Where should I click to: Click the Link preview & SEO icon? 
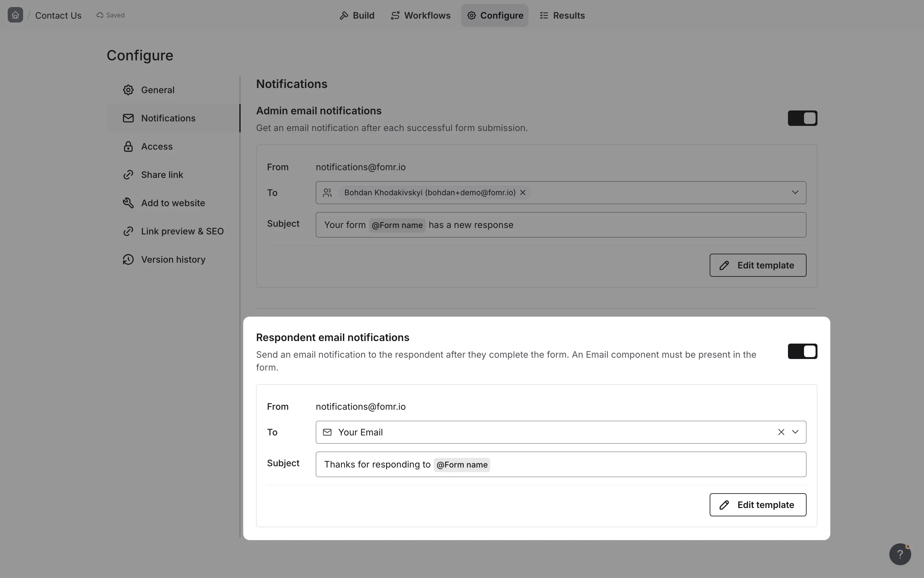tap(128, 231)
